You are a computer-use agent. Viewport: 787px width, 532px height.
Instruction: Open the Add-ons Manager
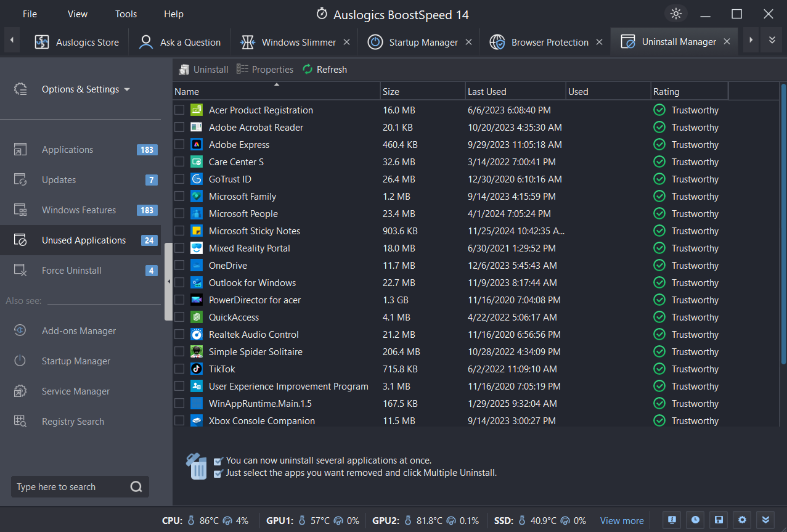[x=79, y=330]
